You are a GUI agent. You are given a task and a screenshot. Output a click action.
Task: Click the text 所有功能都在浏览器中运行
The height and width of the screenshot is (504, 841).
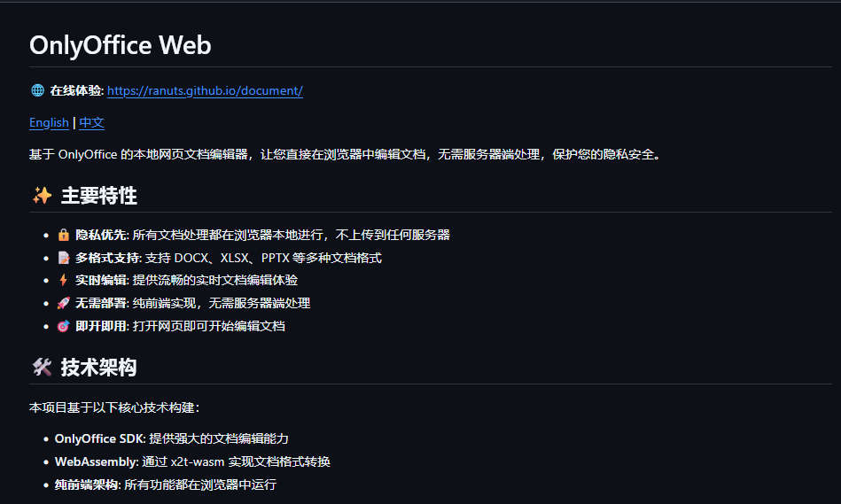tap(200, 485)
